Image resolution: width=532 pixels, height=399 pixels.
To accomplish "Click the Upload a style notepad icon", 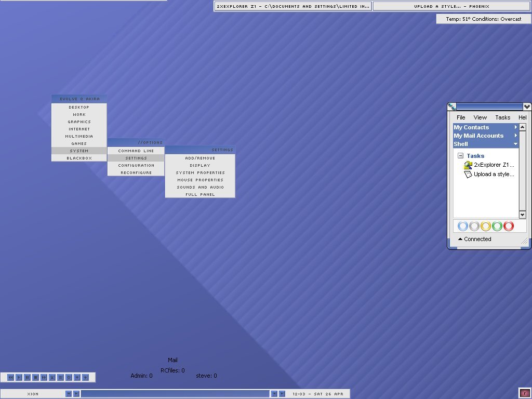I will [x=468, y=175].
